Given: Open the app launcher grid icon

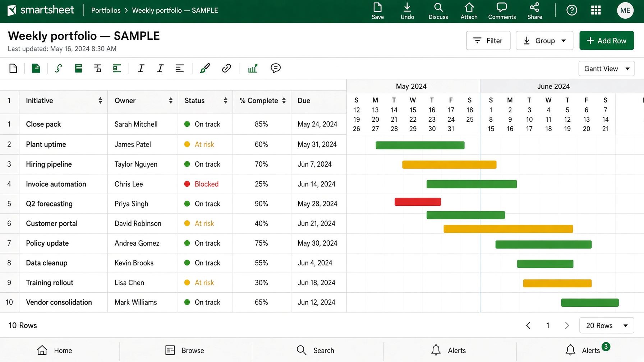Looking at the screenshot, I should [x=596, y=10].
